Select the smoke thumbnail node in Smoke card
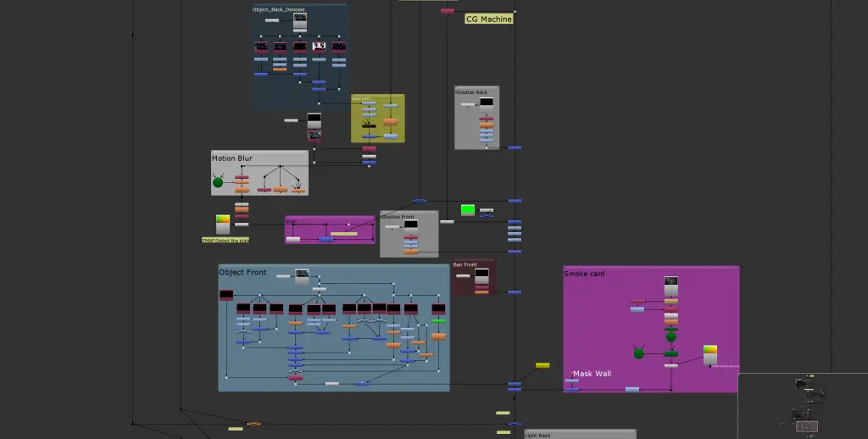Image resolution: width=868 pixels, height=439 pixels. click(671, 286)
